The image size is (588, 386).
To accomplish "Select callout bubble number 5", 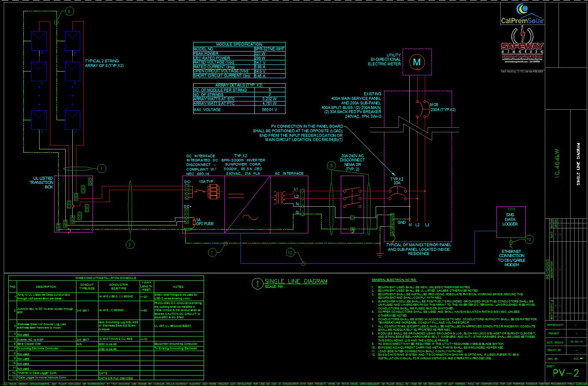I will [331, 166].
